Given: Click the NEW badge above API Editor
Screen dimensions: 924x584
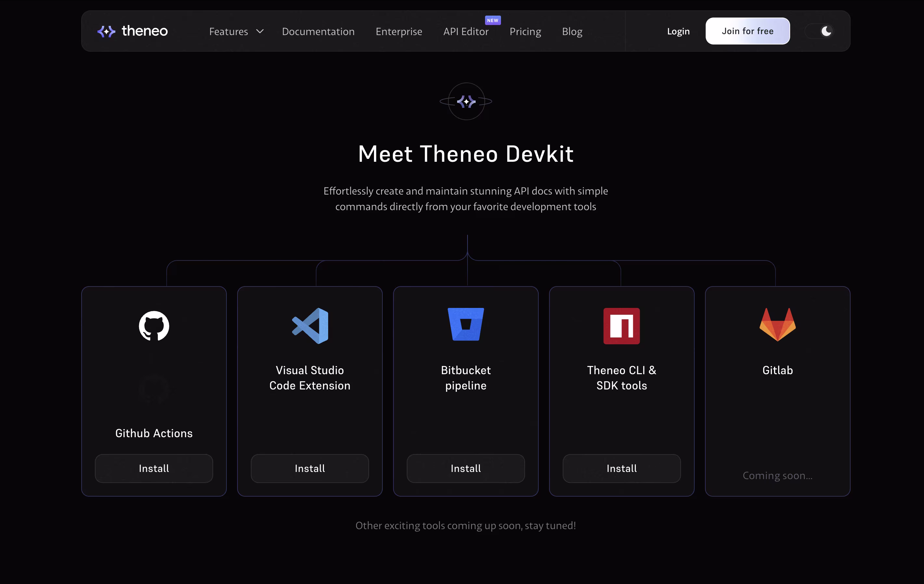Looking at the screenshot, I should coord(493,20).
